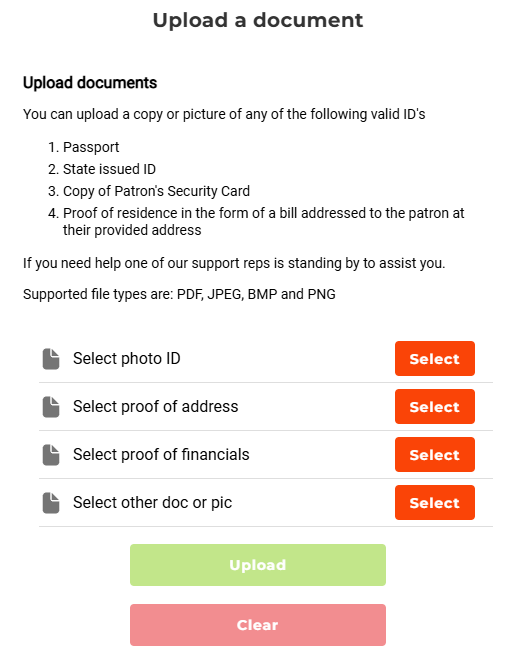Click the Passport item in the ID list
This screenshot has width=509, height=651.
(x=91, y=147)
